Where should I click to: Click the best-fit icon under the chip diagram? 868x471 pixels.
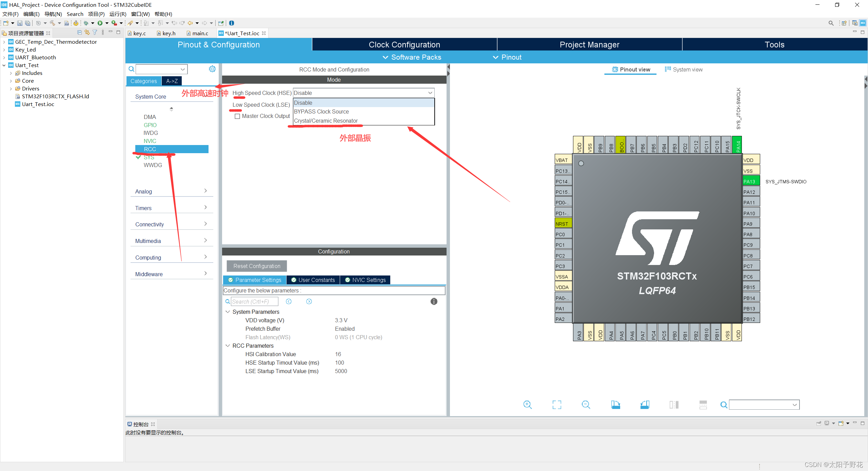557,404
